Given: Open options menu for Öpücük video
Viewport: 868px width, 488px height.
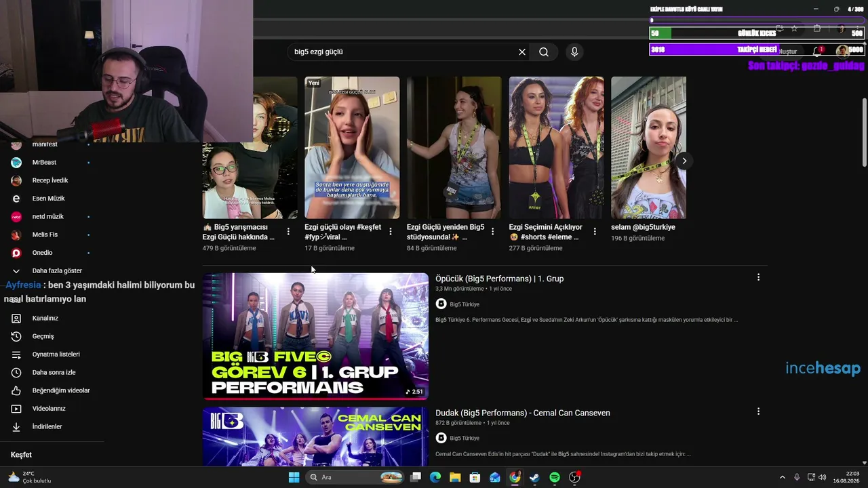Looking at the screenshot, I should coord(758,277).
